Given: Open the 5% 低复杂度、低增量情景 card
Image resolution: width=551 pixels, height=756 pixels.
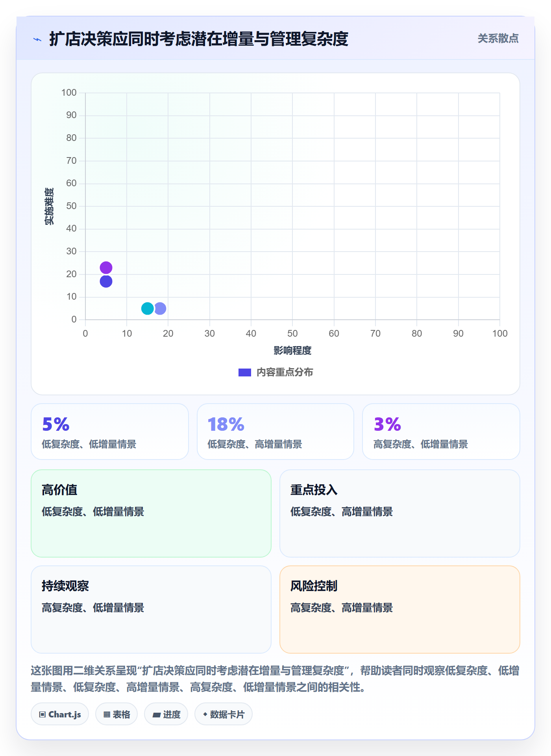Looking at the screenshot, I should (110, 432).
